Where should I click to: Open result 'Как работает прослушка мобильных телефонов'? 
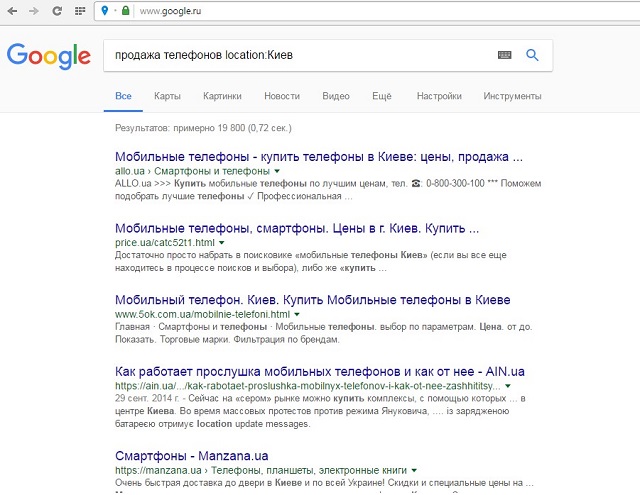[320, 372]
